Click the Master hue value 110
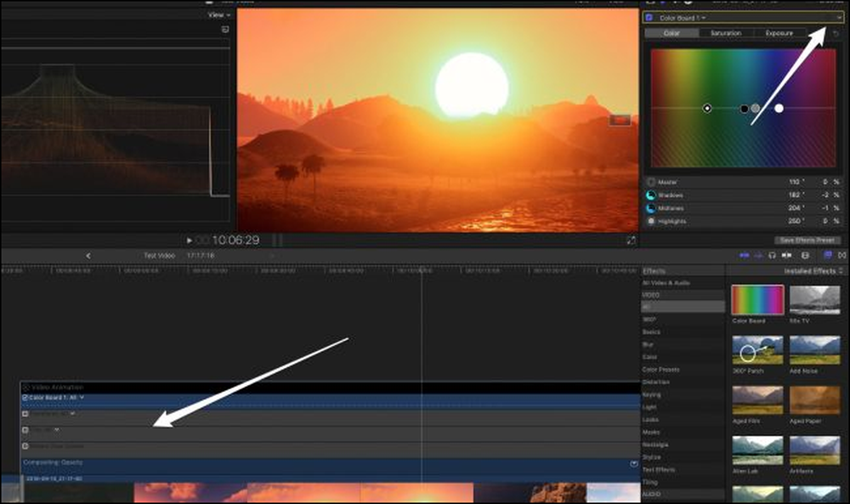 [796, 182]
